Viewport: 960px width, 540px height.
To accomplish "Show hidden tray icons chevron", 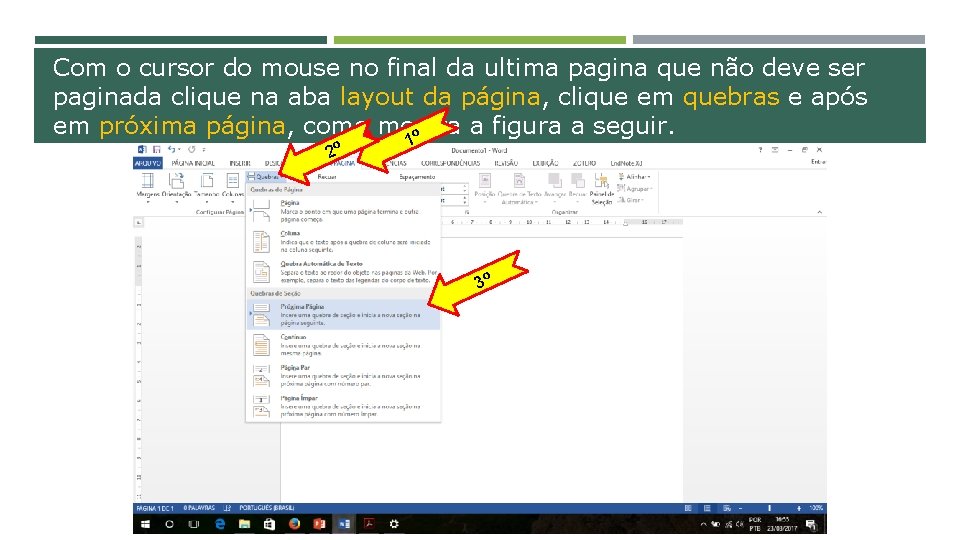I will click(x=703, y=525).
